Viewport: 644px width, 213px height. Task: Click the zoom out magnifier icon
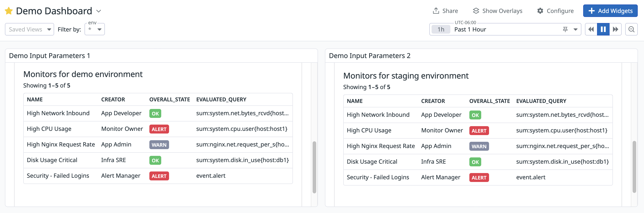[631, 29]
